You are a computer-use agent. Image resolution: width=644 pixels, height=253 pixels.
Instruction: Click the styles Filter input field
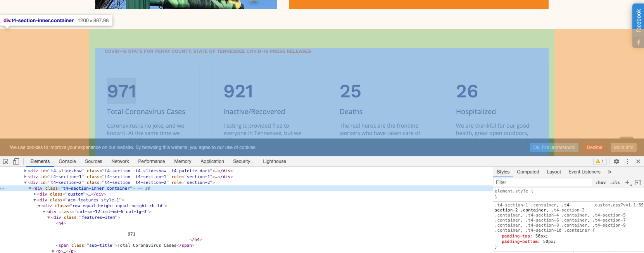click(x=543, y=182)
